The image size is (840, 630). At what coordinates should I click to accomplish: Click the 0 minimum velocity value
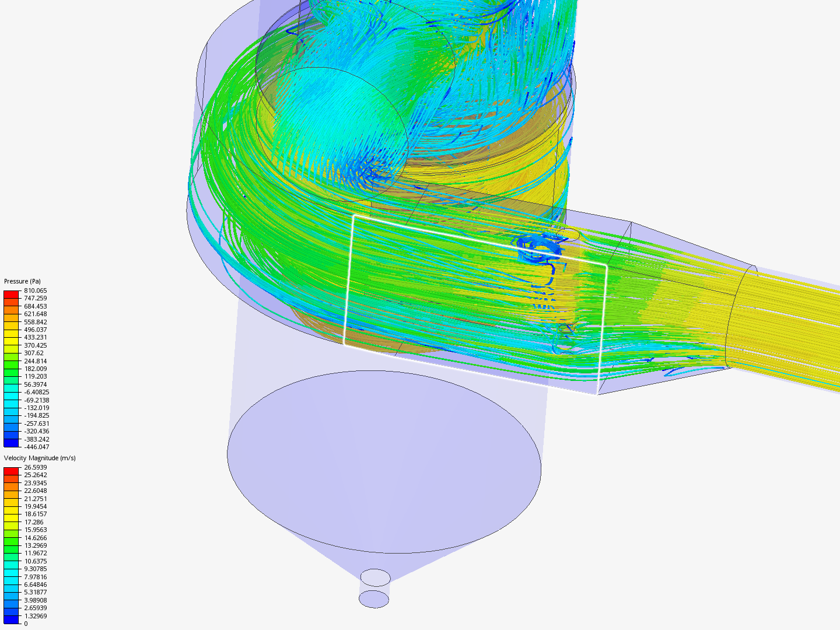click(x=26, y=624)
